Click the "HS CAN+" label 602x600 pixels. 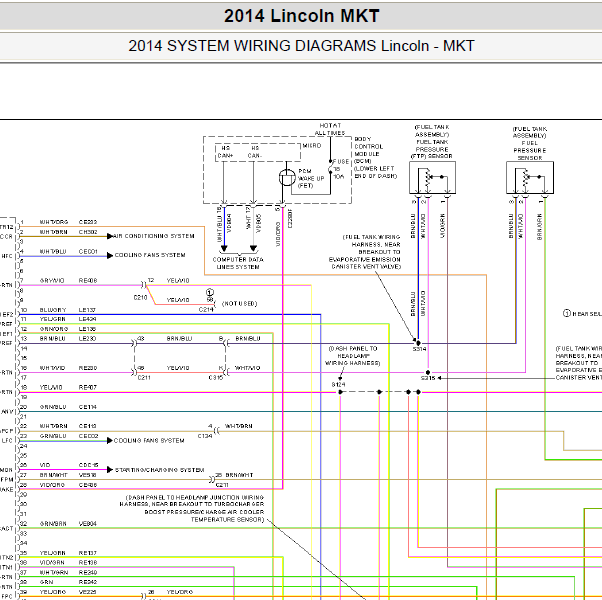(225, 152)
